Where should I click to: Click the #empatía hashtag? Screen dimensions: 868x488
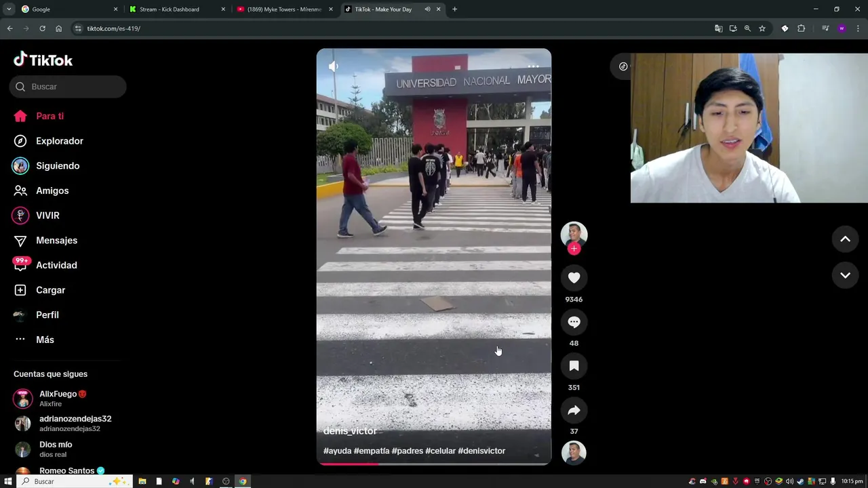(372, 451)
